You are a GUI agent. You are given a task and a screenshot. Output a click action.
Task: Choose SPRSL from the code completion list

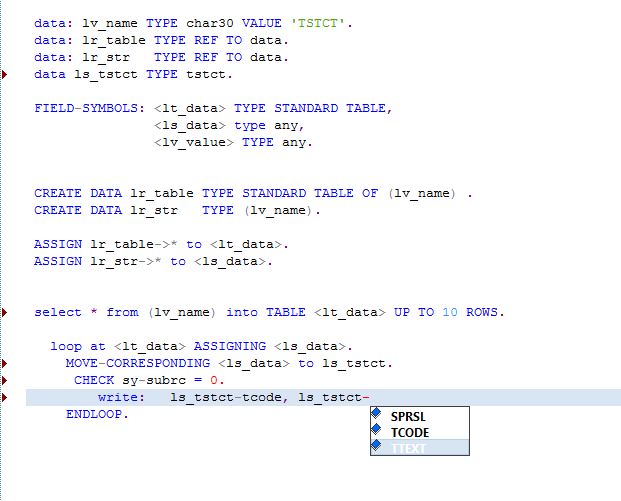coord(408,415)
